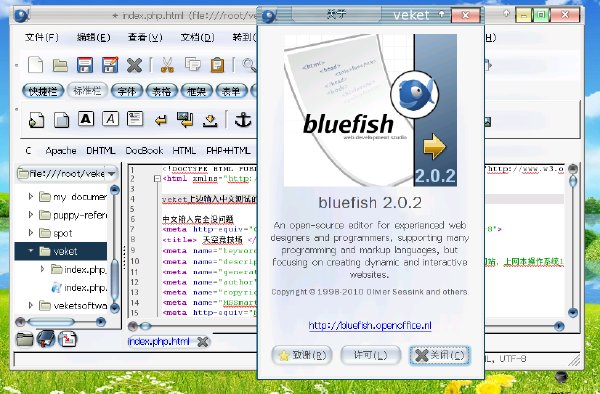Viewport: 600px width, 394px height.
Task: Expand the puppy-reference folder
Action: tap(31, 215)
